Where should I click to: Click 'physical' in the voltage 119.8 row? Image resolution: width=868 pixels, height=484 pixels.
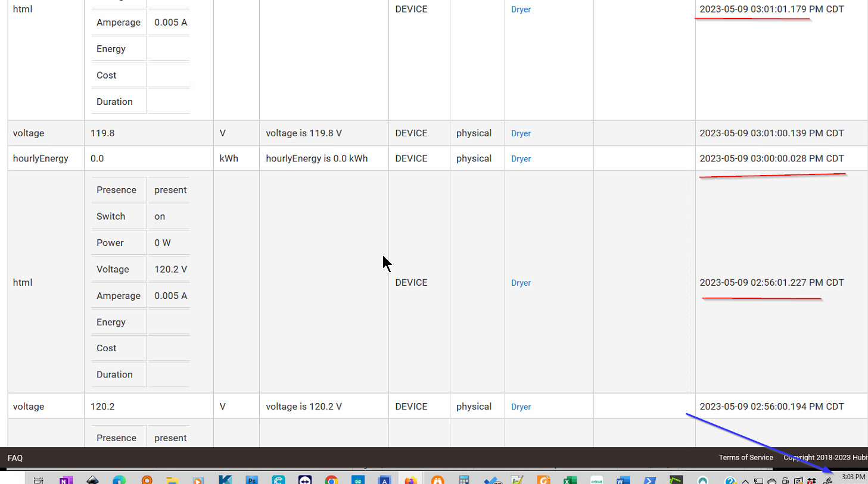pyautogui.click(x=474, y=133)
